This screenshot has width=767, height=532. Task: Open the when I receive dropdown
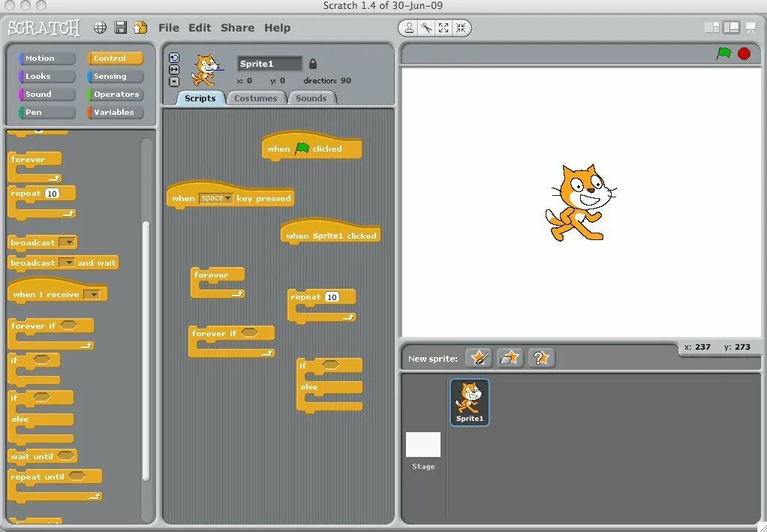92,294
